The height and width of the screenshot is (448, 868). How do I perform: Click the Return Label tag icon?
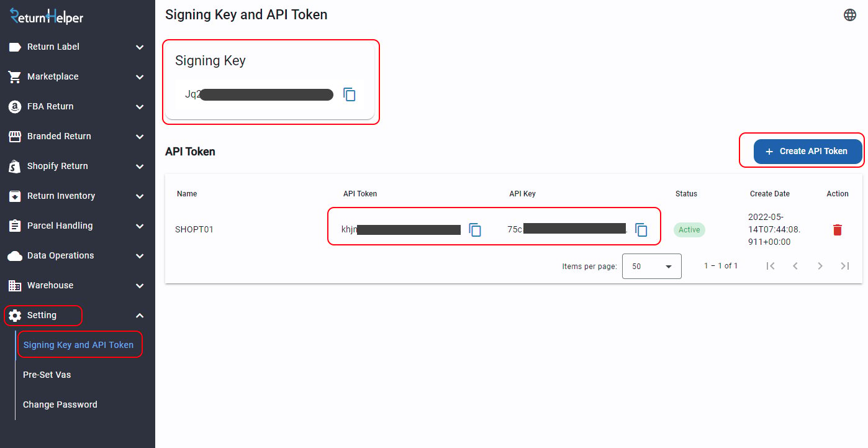pos(15,47)
